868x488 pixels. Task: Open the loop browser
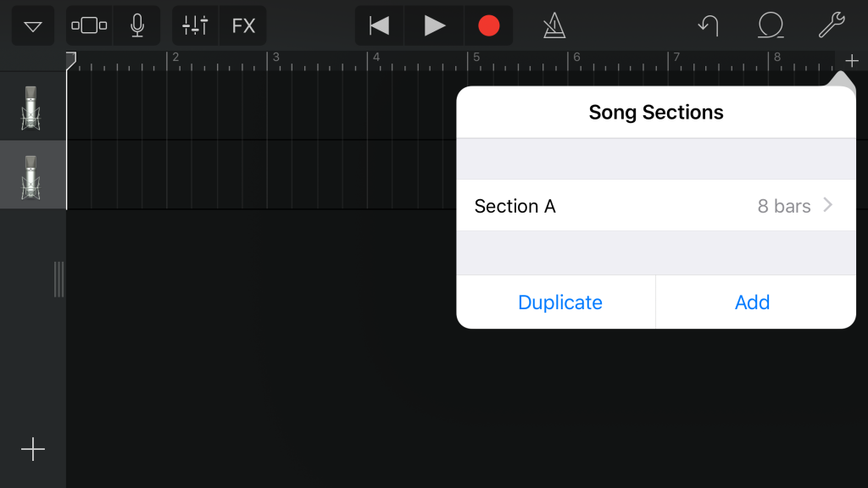pyautogui.click(x=770, y=26)
